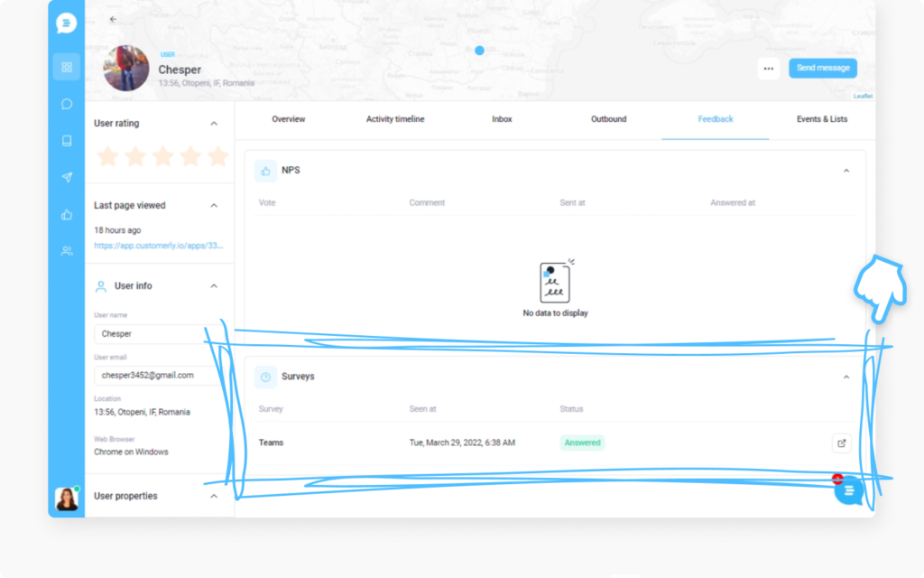Open the outbound paper plane icon

point(67,177)
